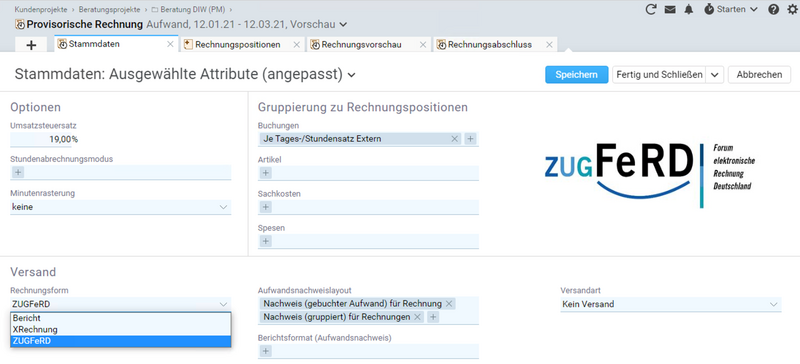Click the stopwatch icon next to Starten
Image resolution: width=800 pixels, height=364 pixels.
coord(709,9)
